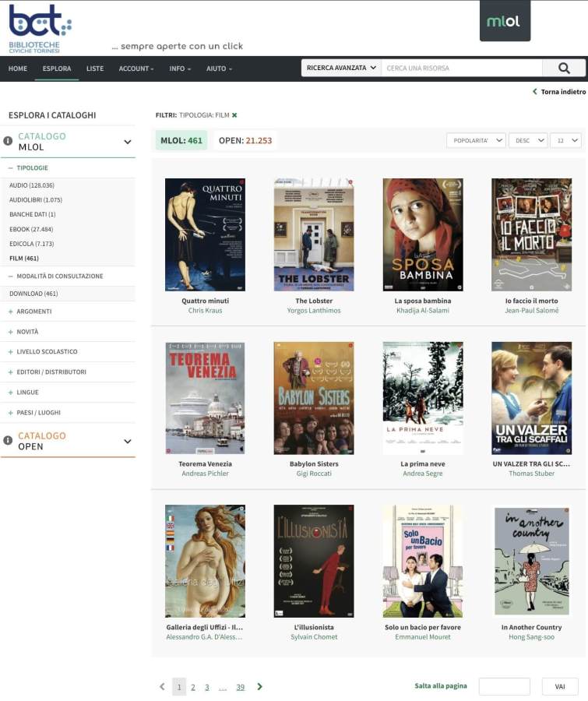
Task: Open the BCT Biblioteche Civiche Torinesi logo
Action: [39, 28]
